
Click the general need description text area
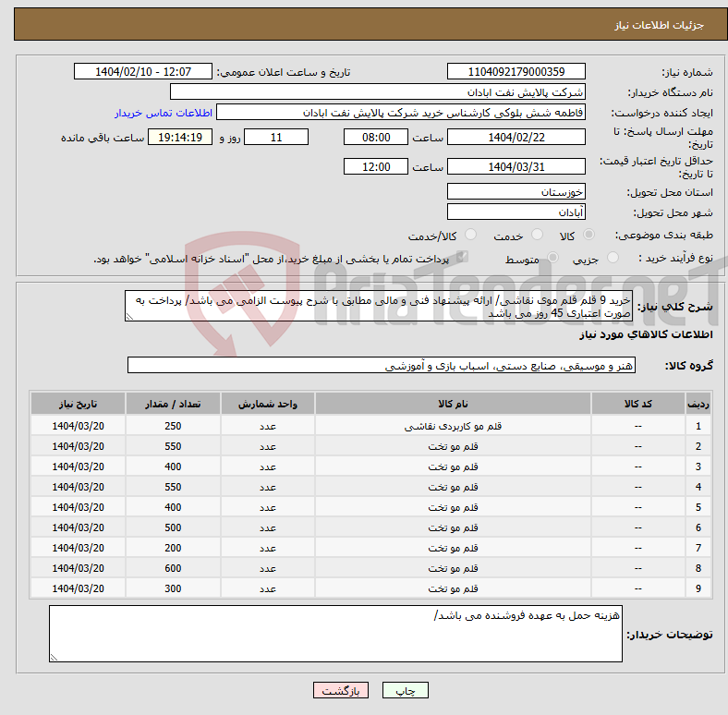click(379, 306)
